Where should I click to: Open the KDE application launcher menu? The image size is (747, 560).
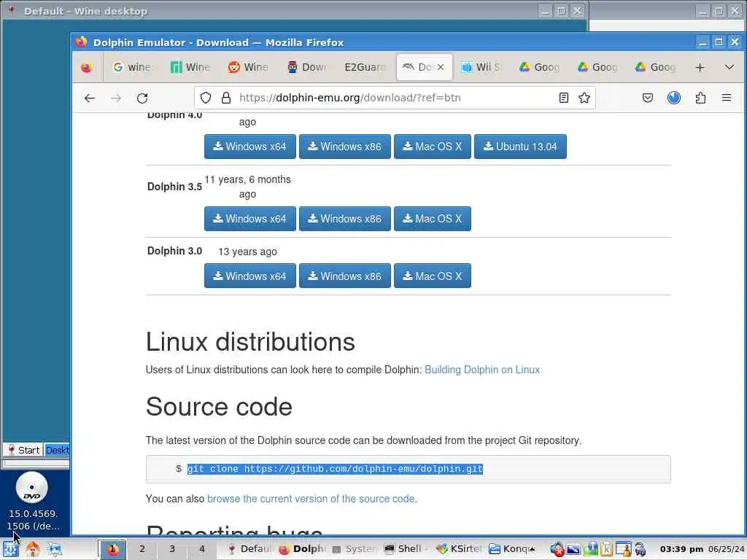pos(10,549)
